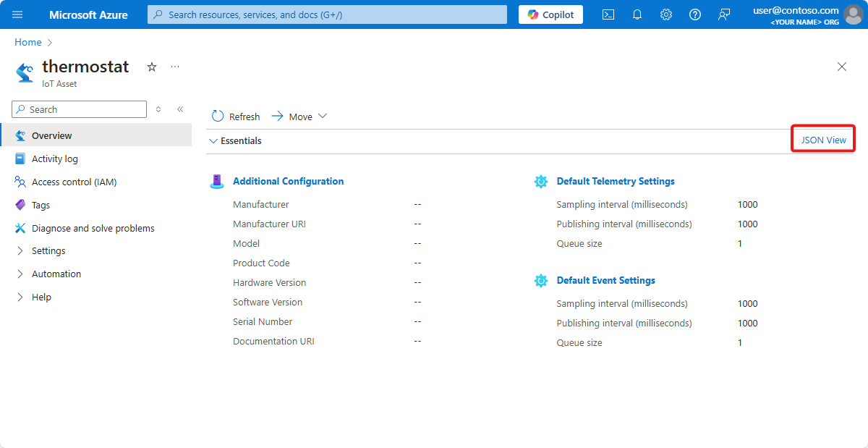Click Telemetry Queue size value 1
The image size is (868, 448).
point(740,244)
